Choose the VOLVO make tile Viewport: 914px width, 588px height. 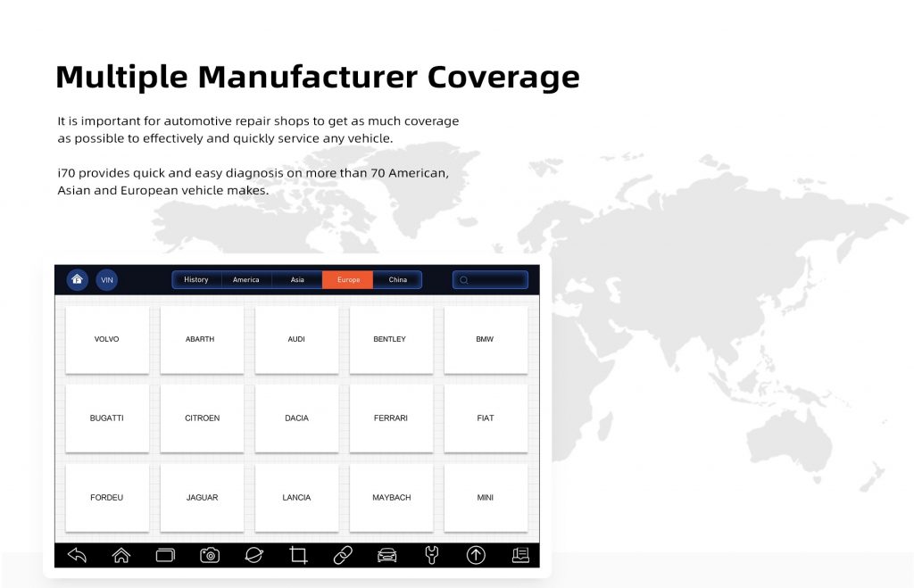click(107, 340)
